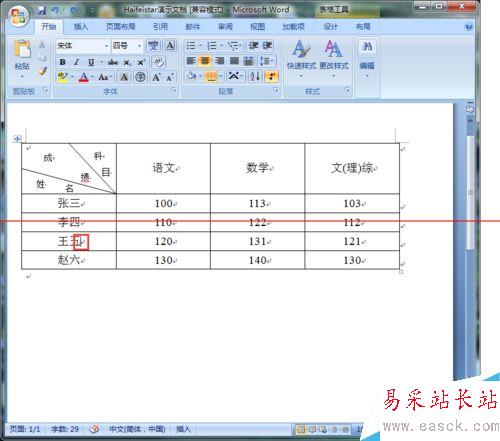Open the font (字体) dialog launcher
500x441 pixels.
coord(174,90)
